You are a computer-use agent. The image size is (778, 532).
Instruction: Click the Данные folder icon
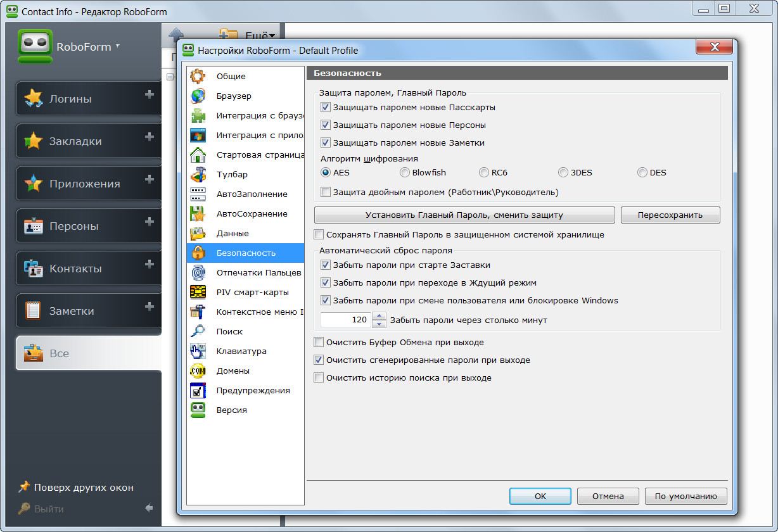[x=198, y=233]
